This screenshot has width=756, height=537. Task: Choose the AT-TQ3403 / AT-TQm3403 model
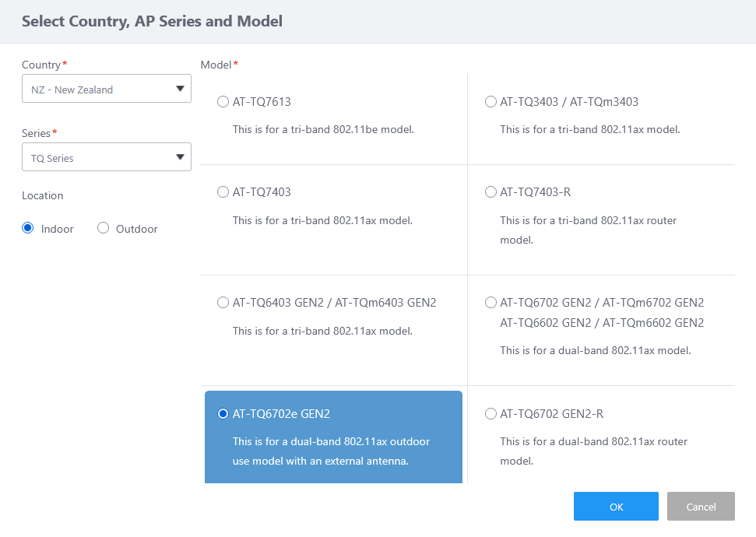[491, 102]
